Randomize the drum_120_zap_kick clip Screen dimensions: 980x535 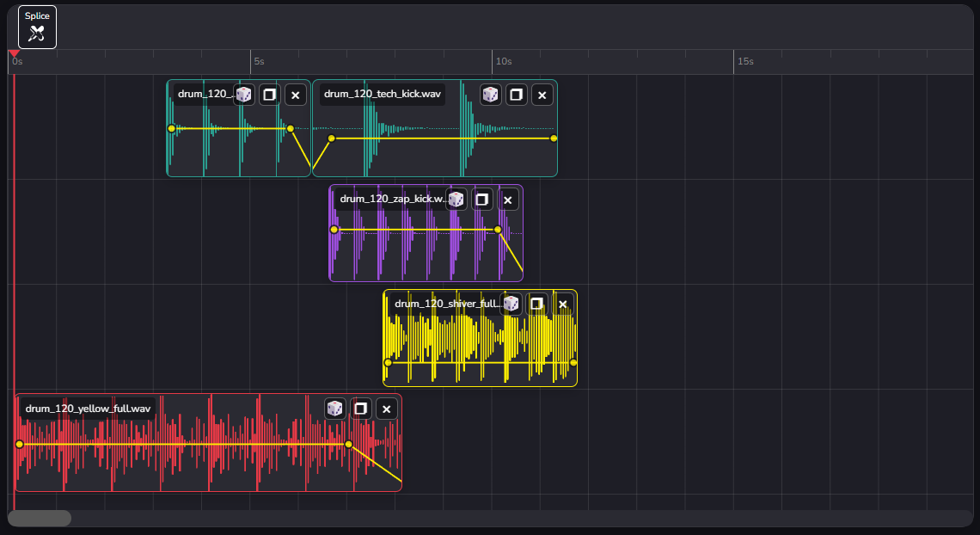pos(456,200)
